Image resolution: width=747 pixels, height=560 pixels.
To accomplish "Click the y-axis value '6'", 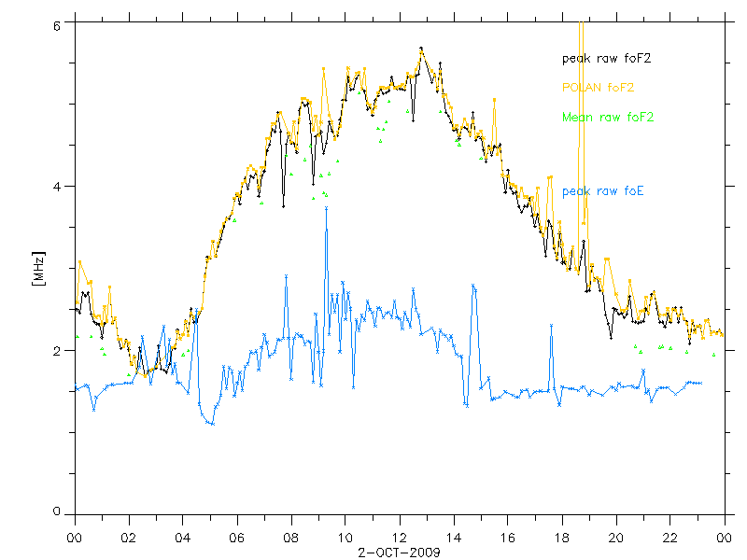I will pyautogui.click(x=57, y=26).
